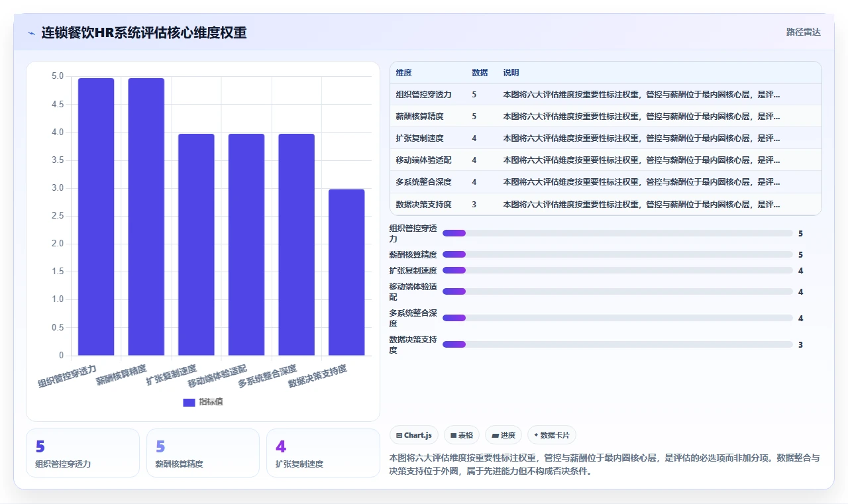Image resolution: width=848 pixels, height=504 pixels.
Task: Click the pulse icon beside the title
Action: pos(31,32)
